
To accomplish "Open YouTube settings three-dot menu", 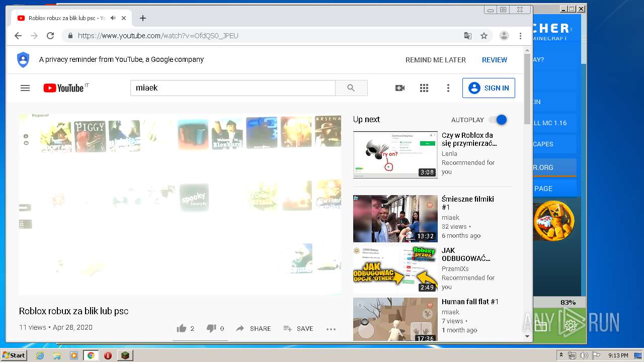I will [x=448, y=88].
